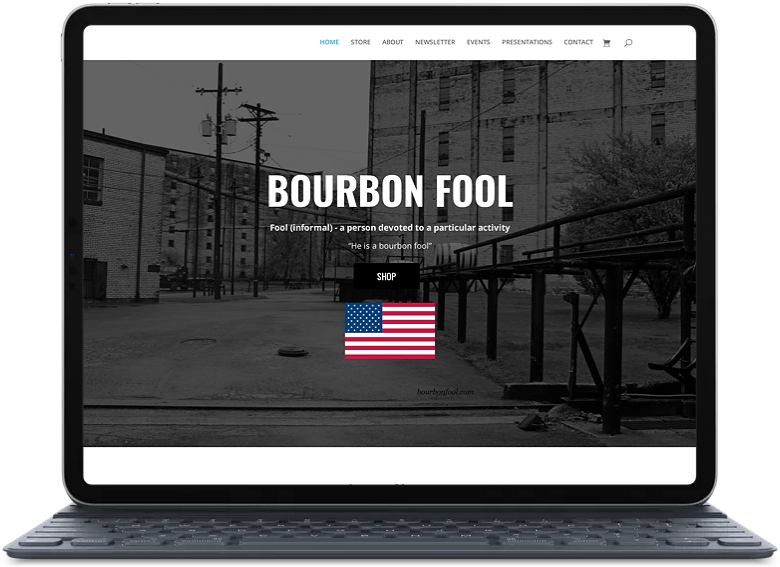Click the "He is a bourbon fool" quote
This screenshot has height=567, width=780.
coord(390,246)
